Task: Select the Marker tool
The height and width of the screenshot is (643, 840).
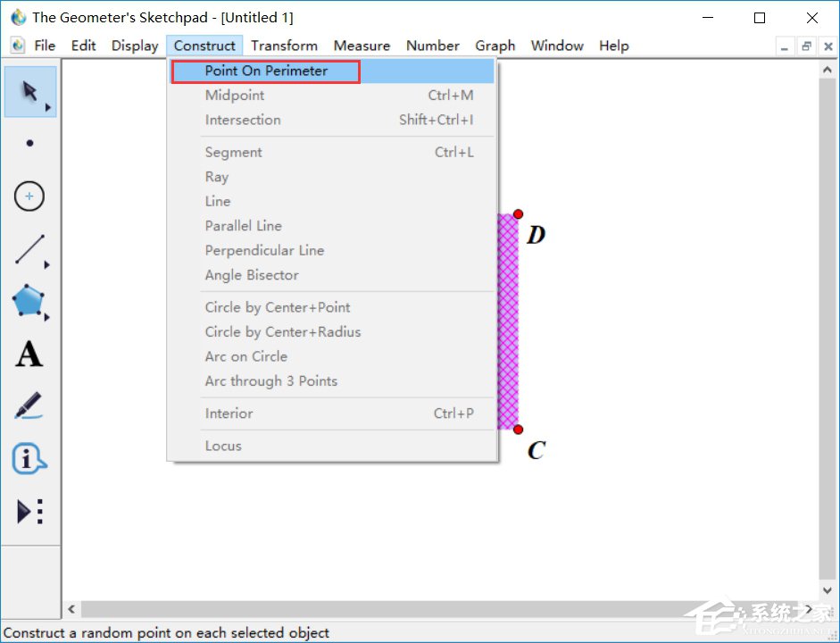Action: (x=29, y=405)
